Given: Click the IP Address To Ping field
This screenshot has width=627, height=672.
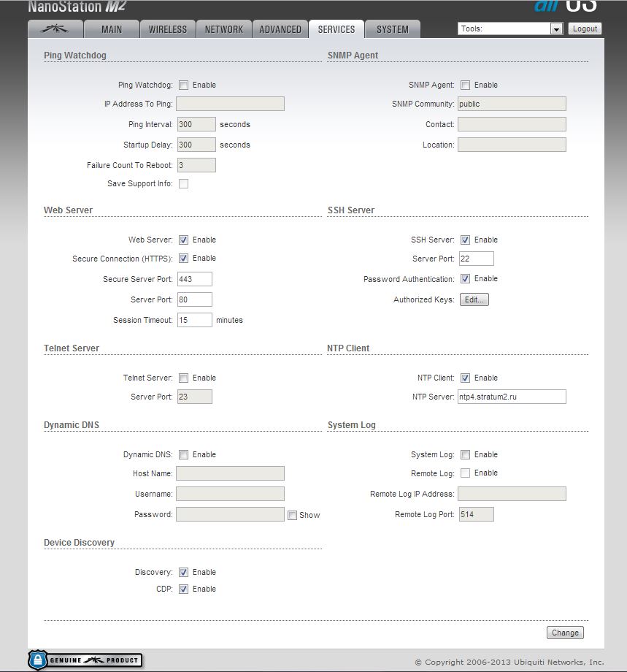Looking at the screenshot, I should click(231, 104).
